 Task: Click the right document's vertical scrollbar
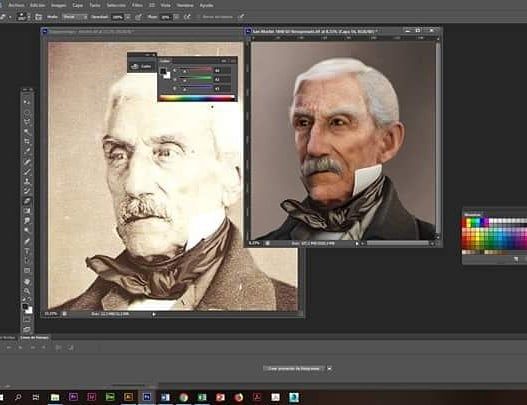(438, 138)
